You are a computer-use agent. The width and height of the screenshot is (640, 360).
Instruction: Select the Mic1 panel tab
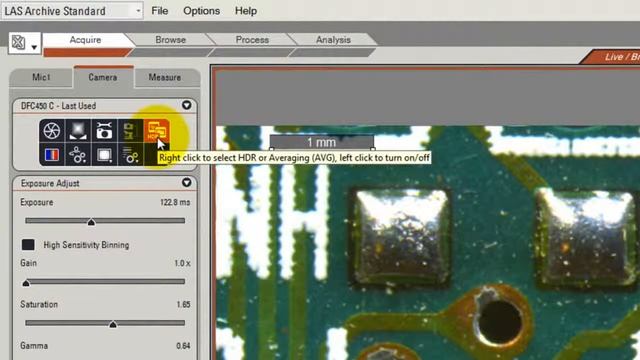(x=41, y=77)
